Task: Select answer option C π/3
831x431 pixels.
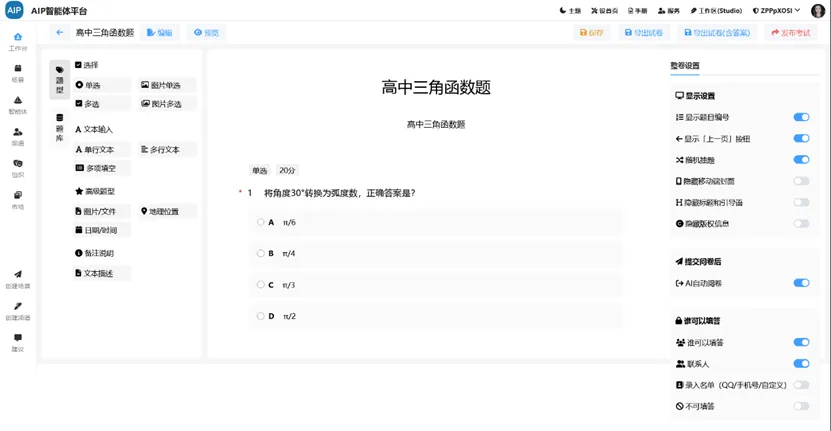Action: [436, 285]
